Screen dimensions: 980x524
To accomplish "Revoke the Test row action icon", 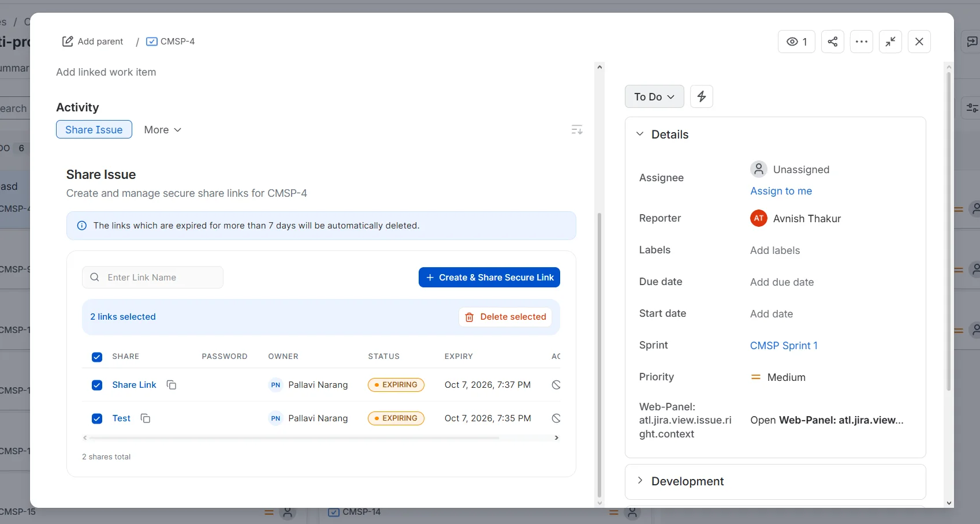I will tap(556, 418).
